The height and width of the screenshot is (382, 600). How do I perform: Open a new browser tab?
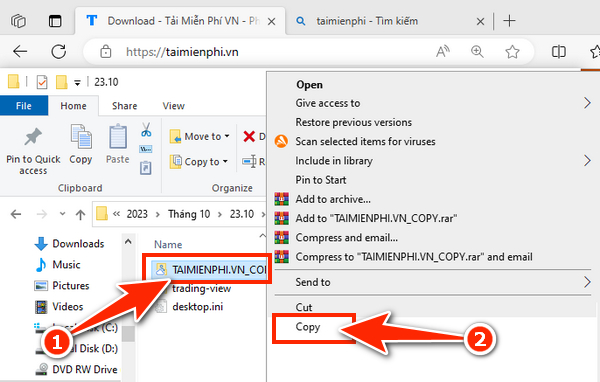509,21
